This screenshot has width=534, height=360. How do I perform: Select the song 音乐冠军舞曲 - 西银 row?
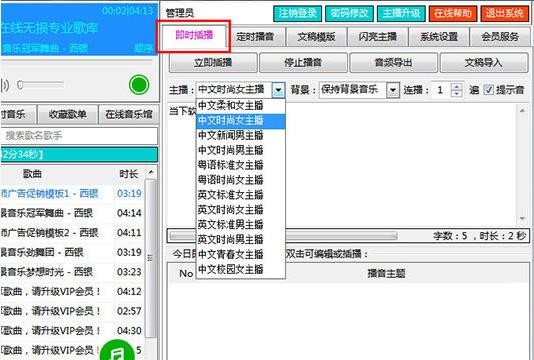(72, 213)
